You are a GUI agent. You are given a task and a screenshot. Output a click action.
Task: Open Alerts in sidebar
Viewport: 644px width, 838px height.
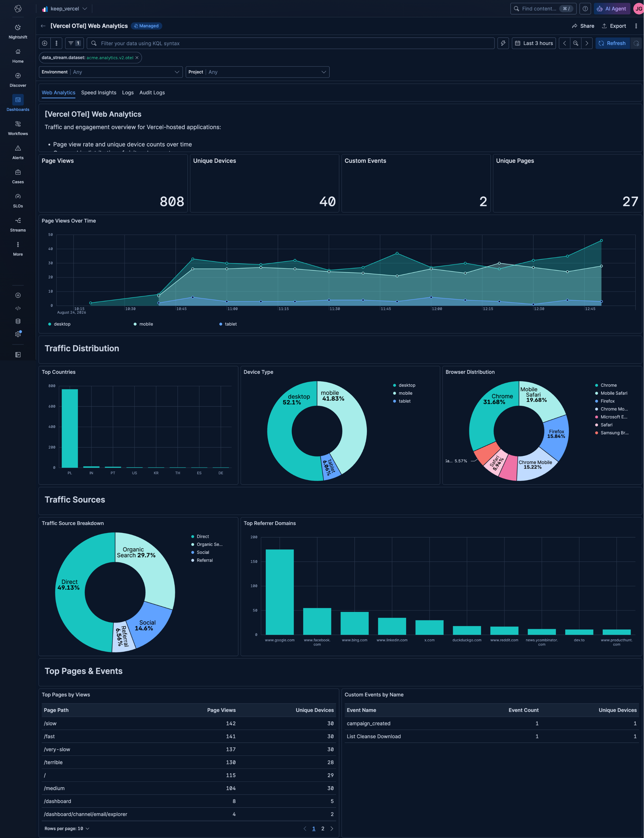click(18, 152)
